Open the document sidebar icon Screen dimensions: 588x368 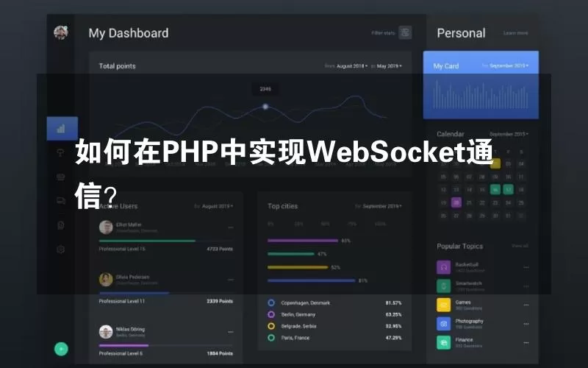61,225
